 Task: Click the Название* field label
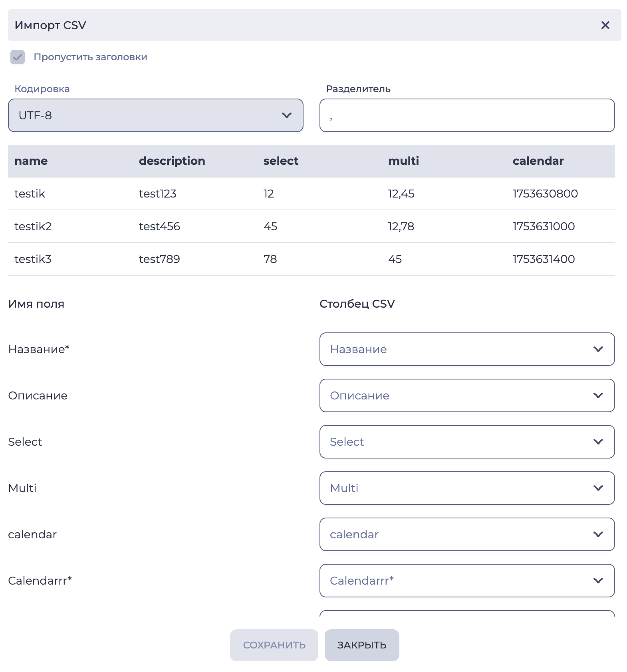click(39, 349)
